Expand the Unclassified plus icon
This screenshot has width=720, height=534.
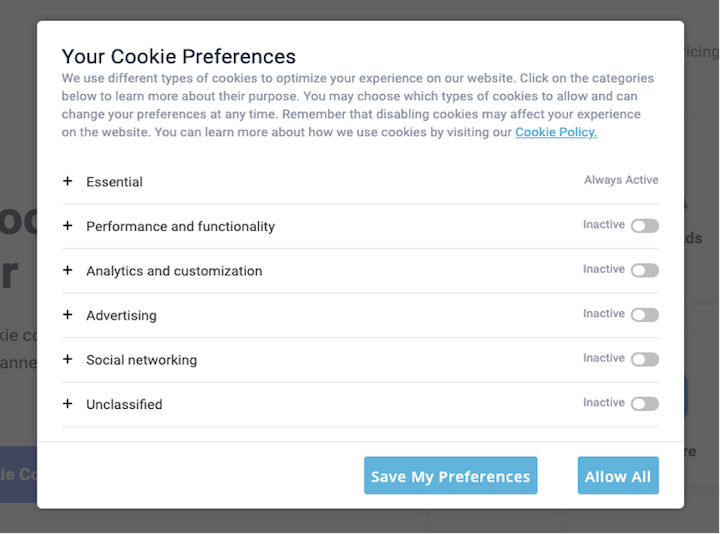tap(68, 404)
